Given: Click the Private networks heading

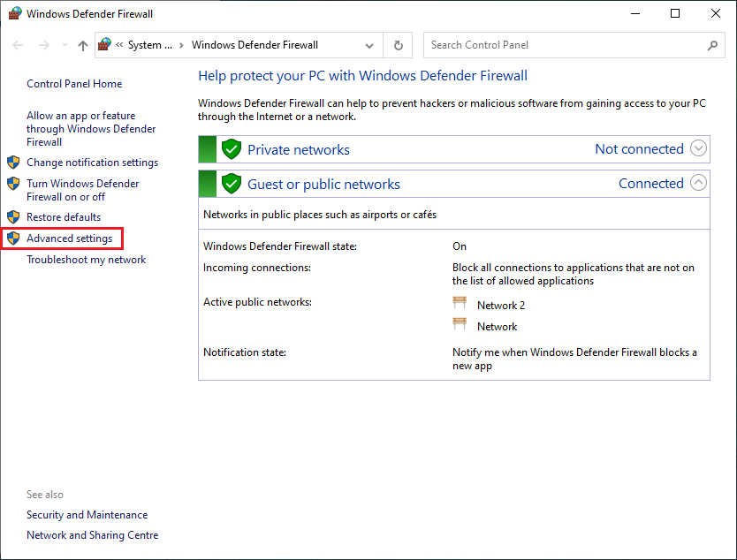Looking at the screenshot, I should (299, 150).
